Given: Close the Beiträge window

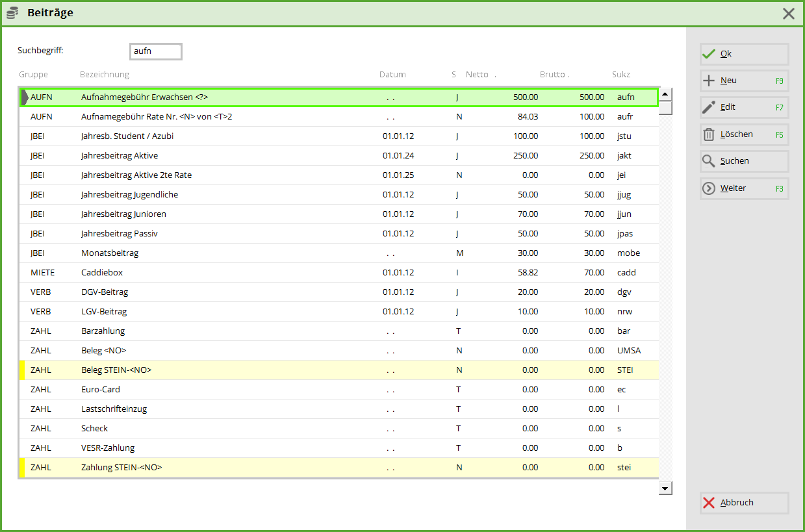Looking at the screenshot, I should [x=788, y=14].
